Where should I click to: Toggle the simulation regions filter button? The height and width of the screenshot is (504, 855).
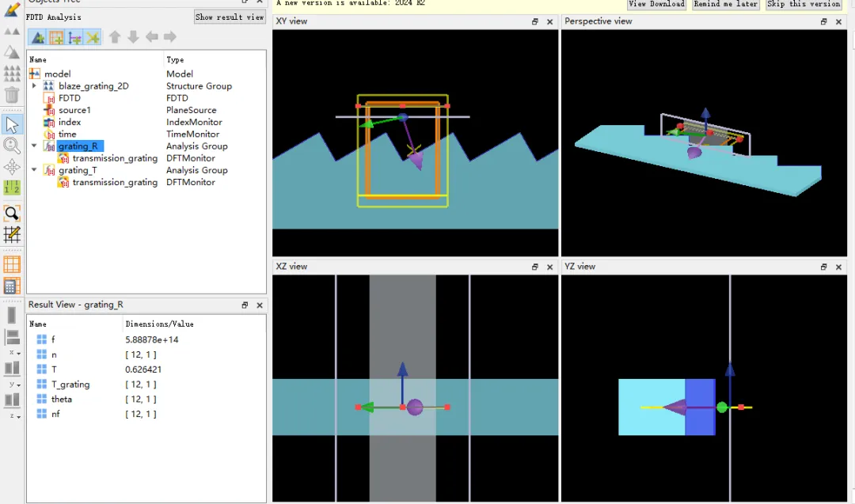[56, 37]
